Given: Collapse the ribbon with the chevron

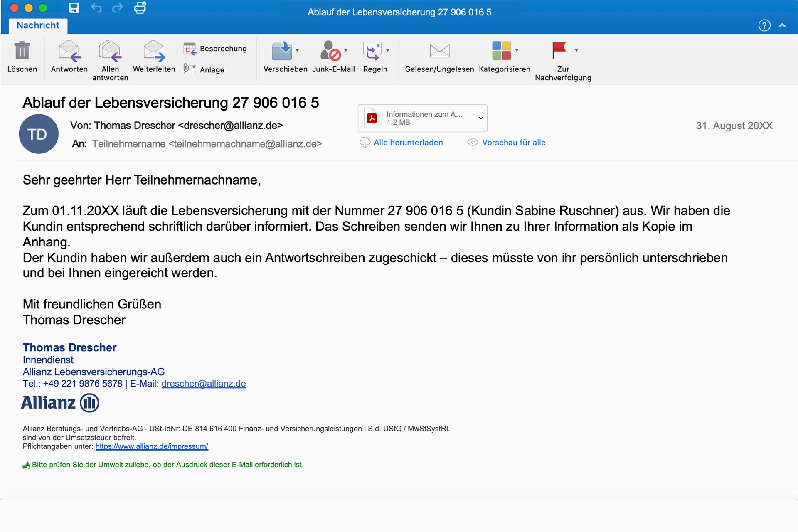Looking at the screenshot, I should (x=782, y=25).
